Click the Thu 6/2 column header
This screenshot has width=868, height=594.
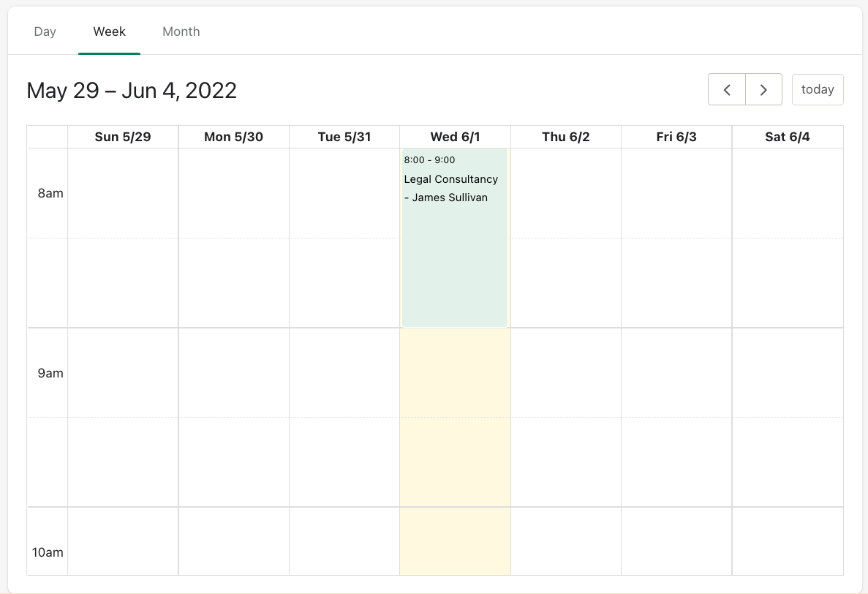[566, 137]
